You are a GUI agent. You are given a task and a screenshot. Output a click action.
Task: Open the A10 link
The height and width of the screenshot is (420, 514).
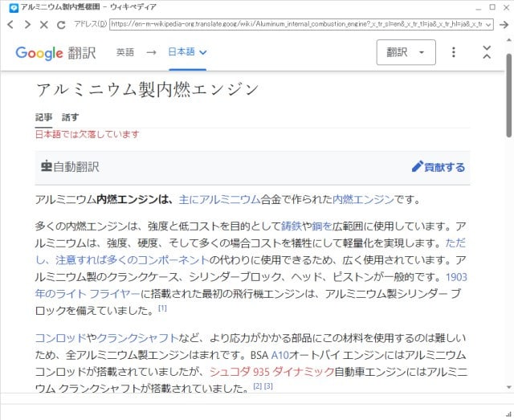[x=280, y=355]
